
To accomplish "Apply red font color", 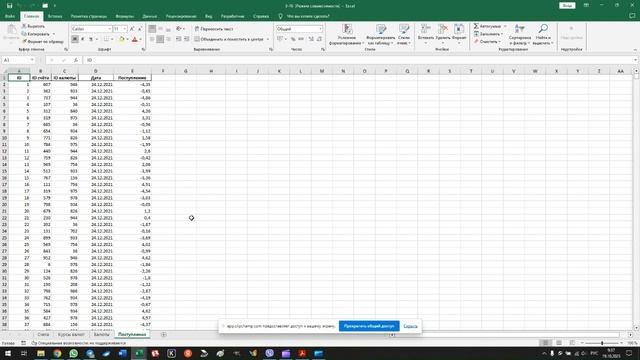I will (135, 39).
